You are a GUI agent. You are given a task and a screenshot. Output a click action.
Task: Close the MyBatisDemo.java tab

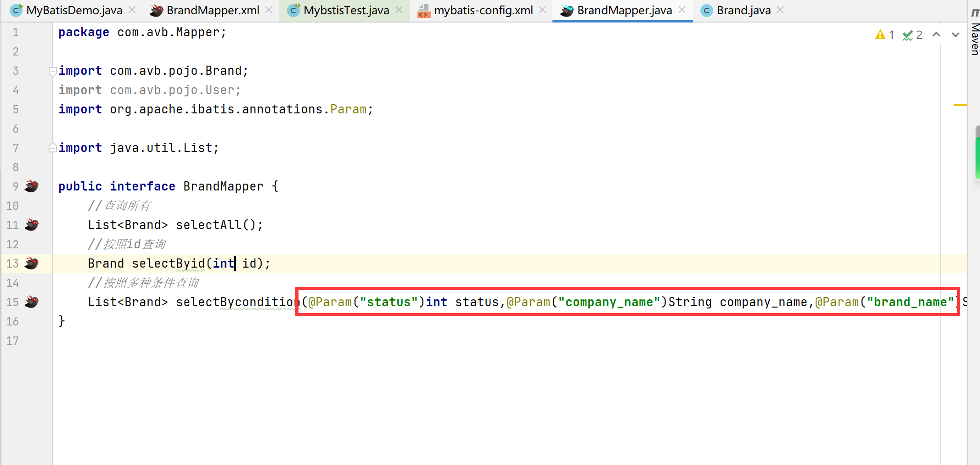pyautogui.click(x=132, y=10)
